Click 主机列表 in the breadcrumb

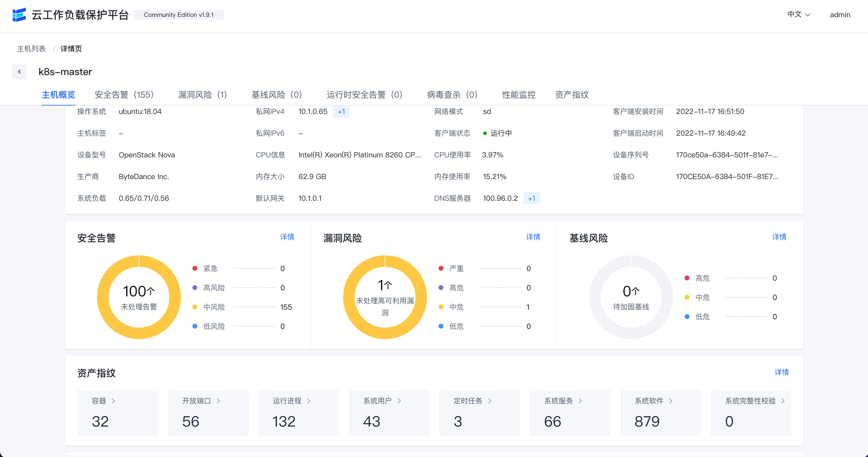tap(31, 49)
